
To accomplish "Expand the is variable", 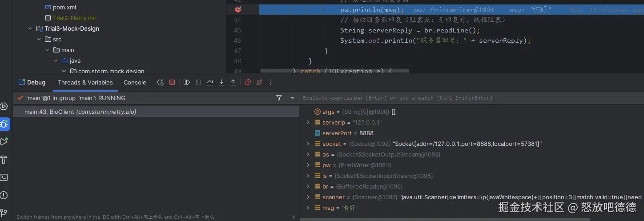I will click(x=308, y=176).
